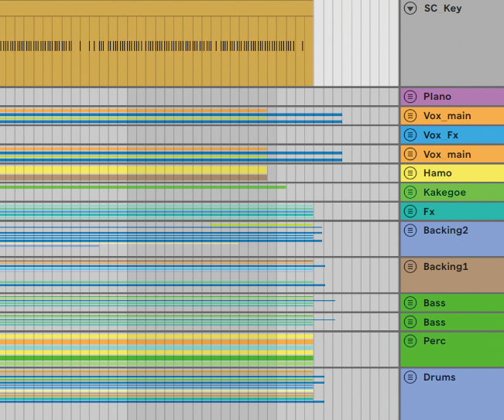Viewport: 504px width, 420px height.
Task: Select the yellow Hamo clip
Action: point(133,170)
